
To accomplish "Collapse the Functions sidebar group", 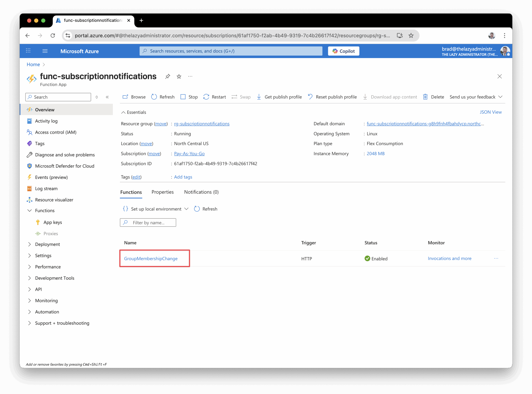I will click(30, 211).
